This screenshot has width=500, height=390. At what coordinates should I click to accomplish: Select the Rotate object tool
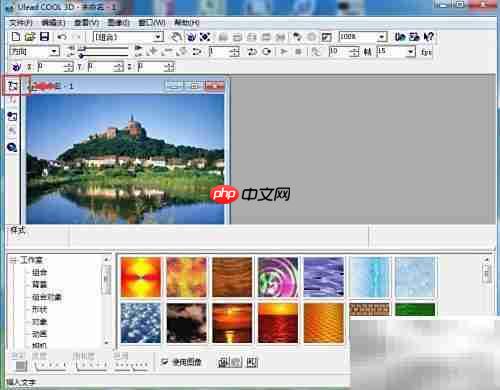pyautogui.click(x=191, y=36)
